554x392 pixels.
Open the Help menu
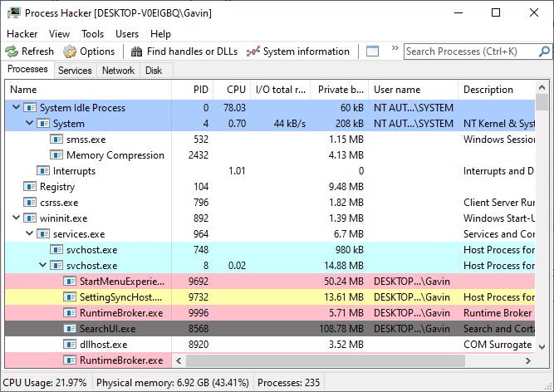(x=160, y=34)
